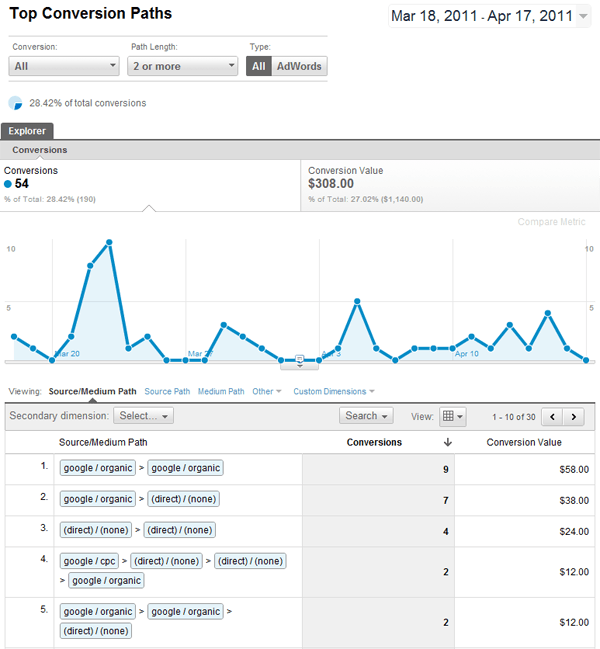
Task: Open the Secondary dimension Select dropdown
Action: pos(143,416)
